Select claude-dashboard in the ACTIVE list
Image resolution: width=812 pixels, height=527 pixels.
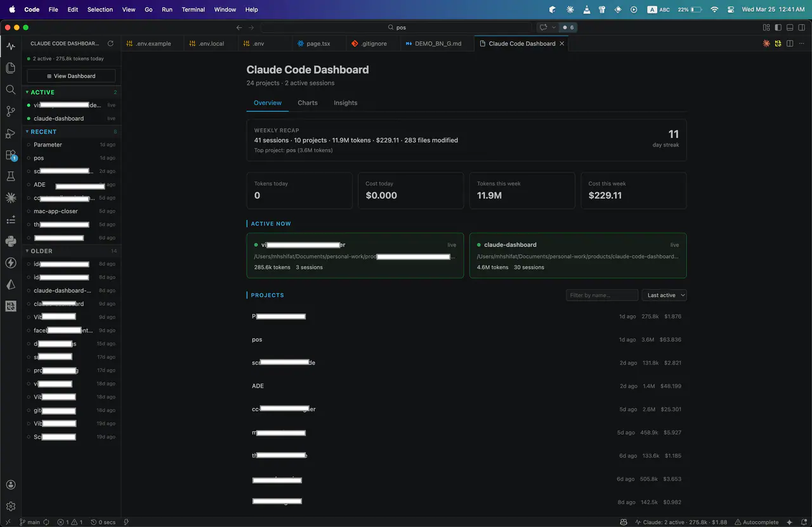[71, 119]
